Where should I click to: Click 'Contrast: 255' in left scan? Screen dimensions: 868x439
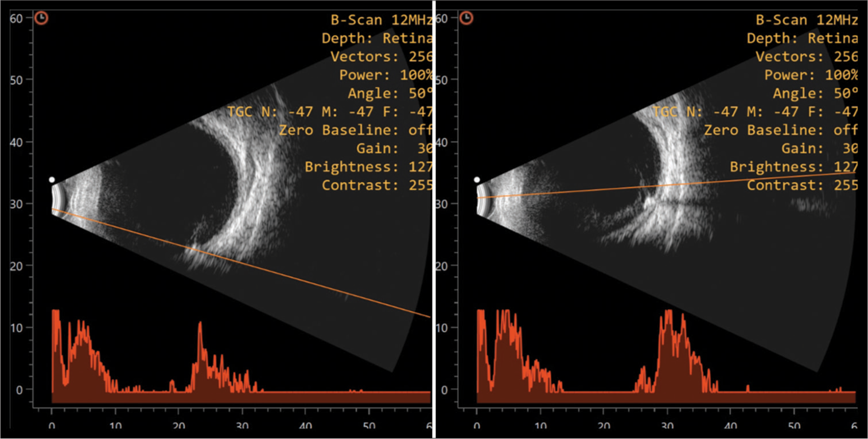click(x=377, y=185)
